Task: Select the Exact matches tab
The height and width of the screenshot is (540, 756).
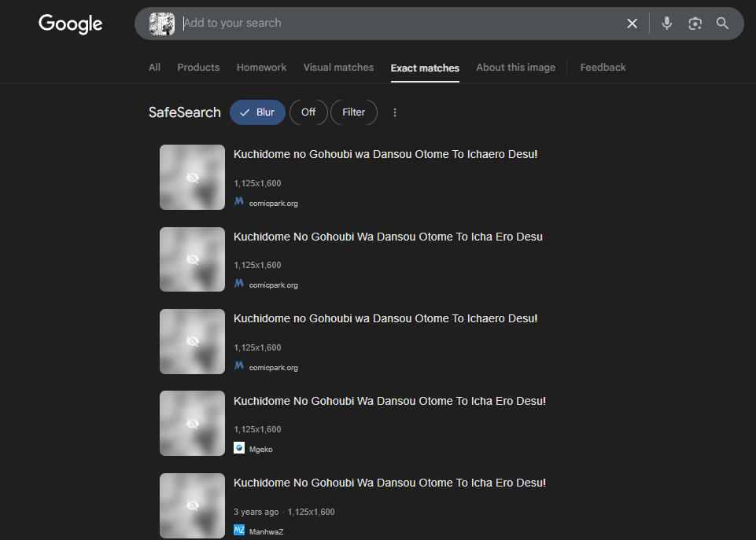Action: (425, 68)
